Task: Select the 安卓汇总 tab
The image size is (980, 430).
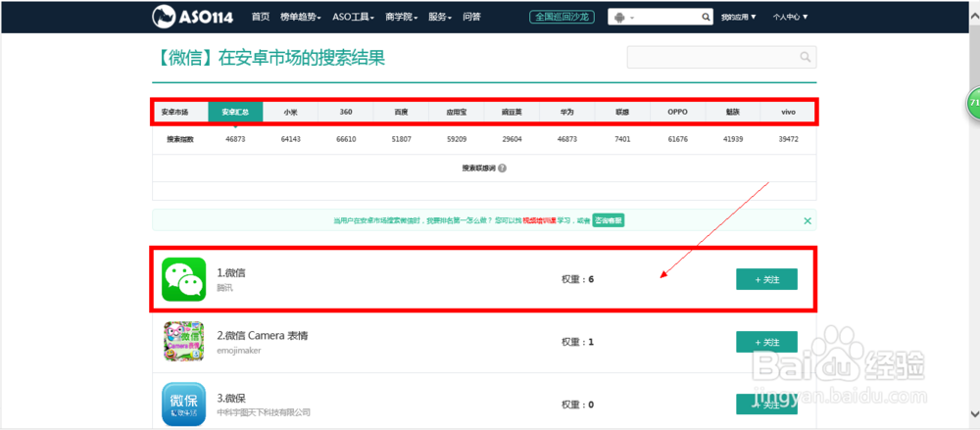Action: pos(235,113)
